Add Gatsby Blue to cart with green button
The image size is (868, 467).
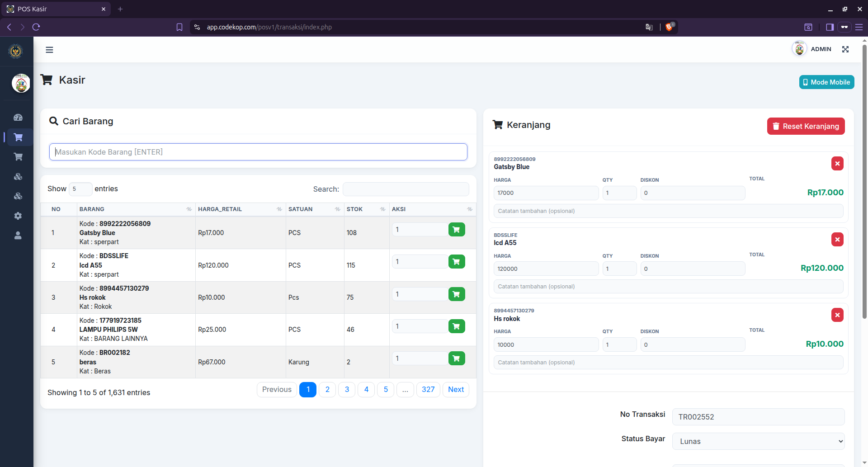tap(457, 230)
